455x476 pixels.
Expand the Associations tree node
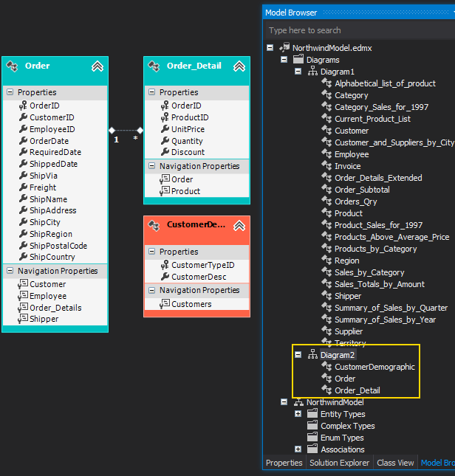pos(298,449)
